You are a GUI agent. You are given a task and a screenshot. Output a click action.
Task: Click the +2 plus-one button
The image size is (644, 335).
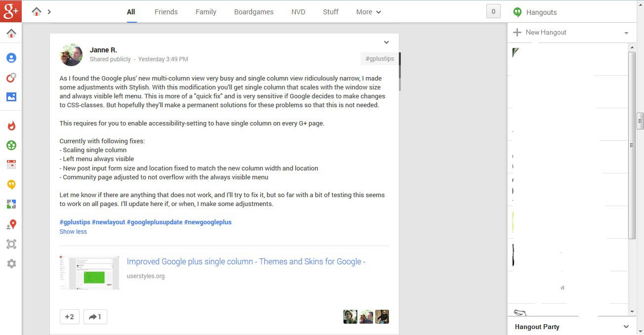point(70,317)
